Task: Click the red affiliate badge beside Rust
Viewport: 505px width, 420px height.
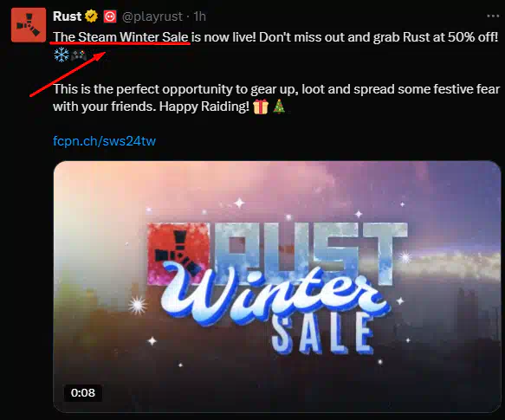Action: pos(110,16)
